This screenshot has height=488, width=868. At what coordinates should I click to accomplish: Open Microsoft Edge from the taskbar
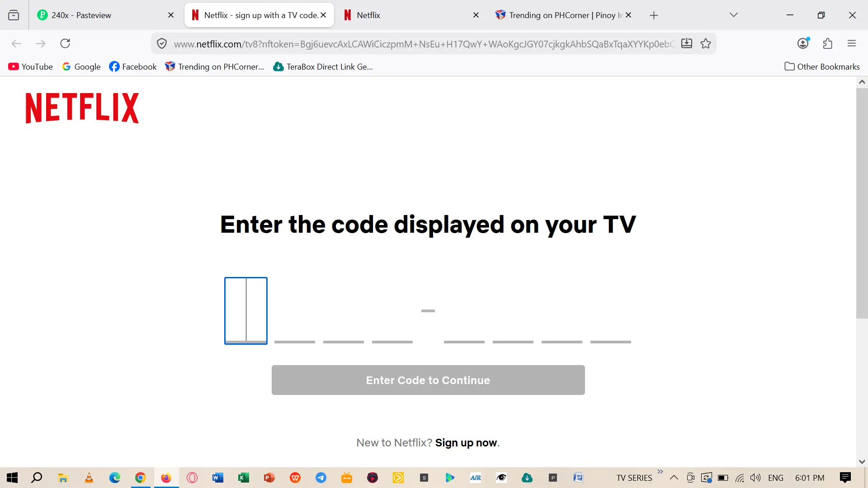click(115, 478)
